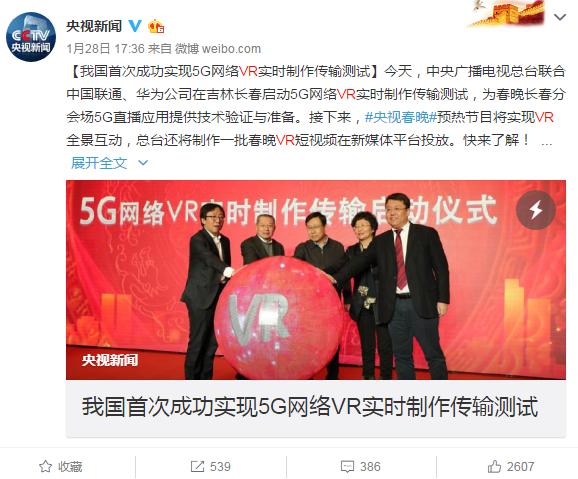Click the comment bubble icon
The image size is (578, 479).
point(348,467)
